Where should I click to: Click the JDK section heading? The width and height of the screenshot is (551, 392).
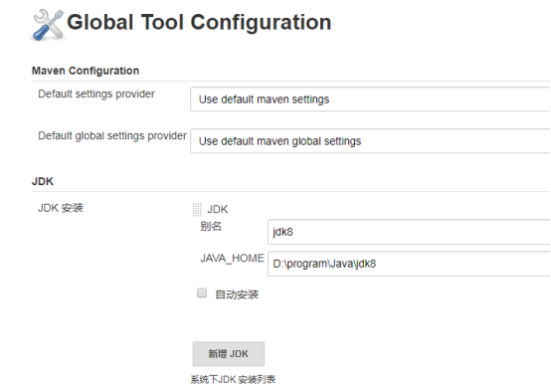point(43,181)
